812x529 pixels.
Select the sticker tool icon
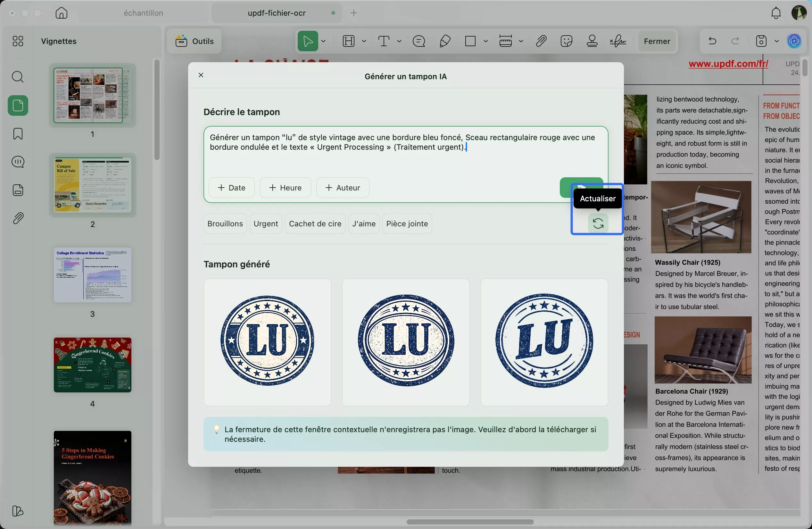(x=566, y=41)
